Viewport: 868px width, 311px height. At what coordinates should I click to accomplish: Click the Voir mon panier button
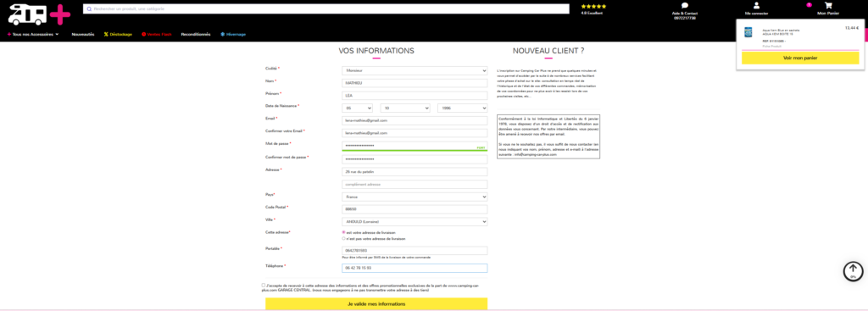[800, 58]
